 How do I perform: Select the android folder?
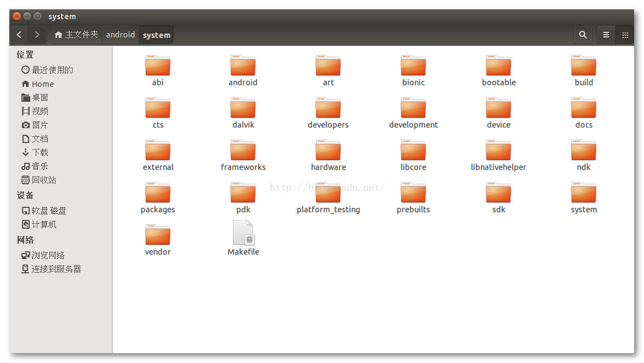coord(243,71)
